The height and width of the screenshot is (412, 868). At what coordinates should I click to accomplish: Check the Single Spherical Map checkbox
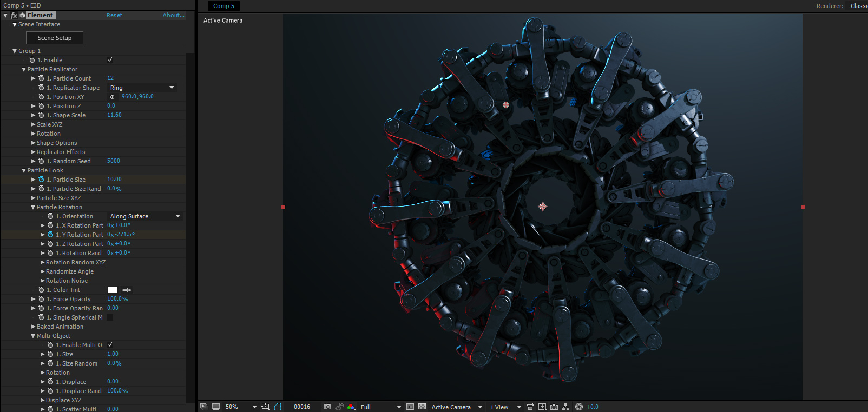point(110,317)
